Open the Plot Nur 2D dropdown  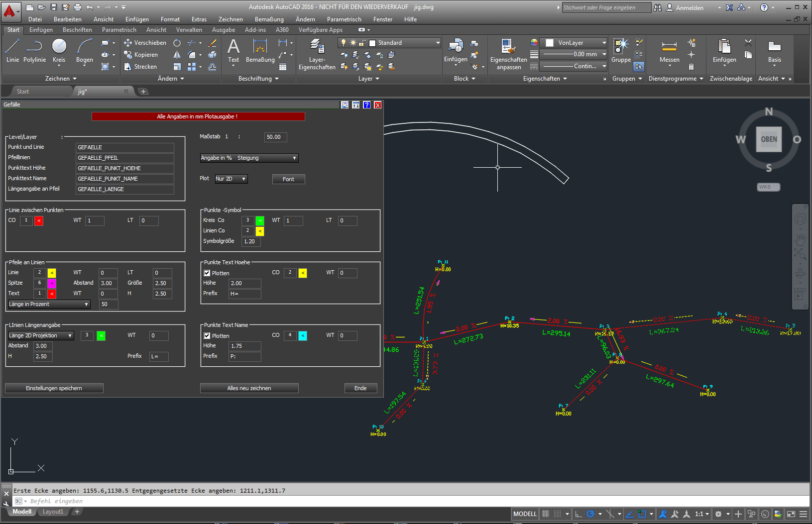pyautogui.click(x=231, y=179)
